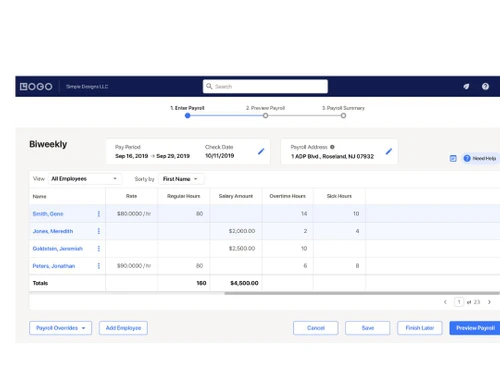Image resolution: width=500 pixels, height=375 pixels.
Task: Open row menu for Jones, Meredith
Action: pos(99,231)
